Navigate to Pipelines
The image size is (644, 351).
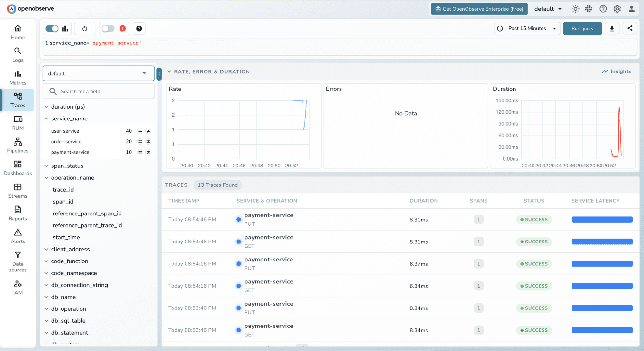[17, 145]
